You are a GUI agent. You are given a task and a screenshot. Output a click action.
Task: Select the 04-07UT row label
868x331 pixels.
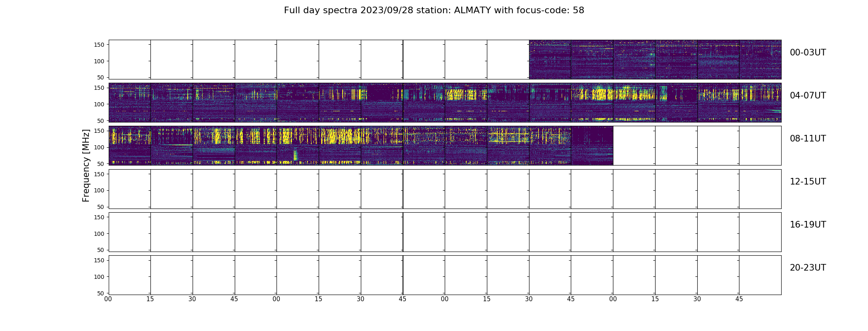tap(808, 96)
